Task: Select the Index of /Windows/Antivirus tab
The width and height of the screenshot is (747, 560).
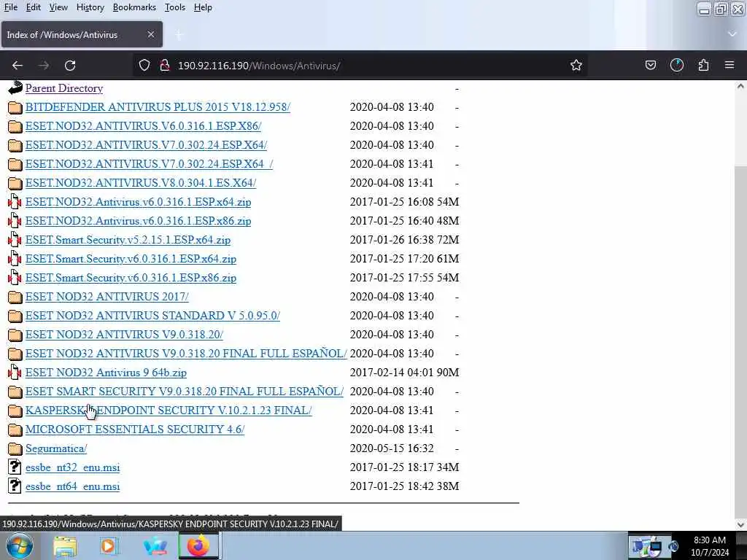Action: [x=82, y=34]
